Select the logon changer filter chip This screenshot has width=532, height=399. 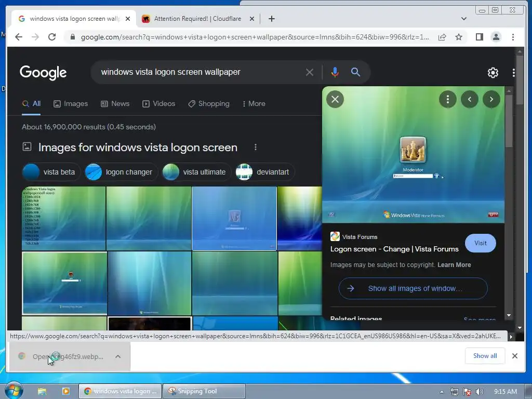[121, 172]
